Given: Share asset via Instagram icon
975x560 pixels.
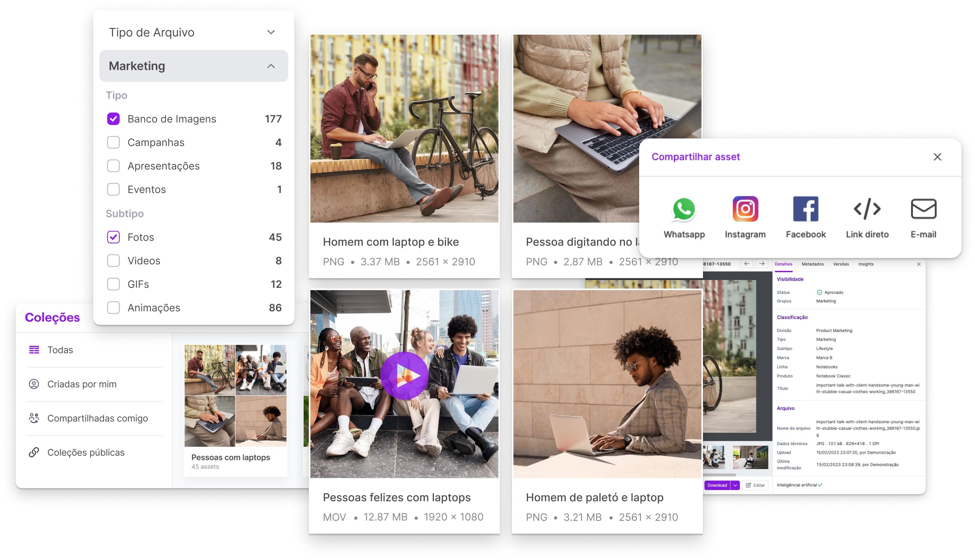Looking at the screenshot, I should [x=745, y=209].
